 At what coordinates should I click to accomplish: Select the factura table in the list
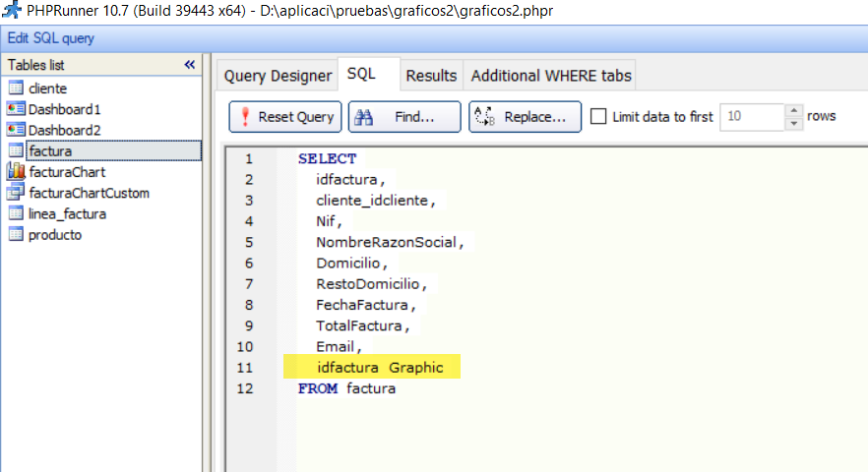click(x=50, y=151)
